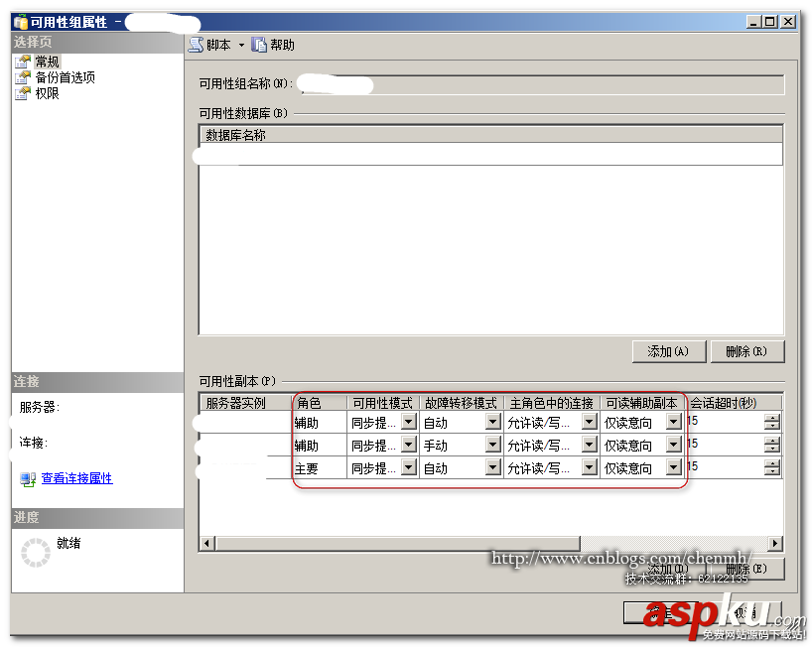Open the 权限 page
Image resolution: width=812 pixels, height=647 pixels.
(x=47, y=93)
